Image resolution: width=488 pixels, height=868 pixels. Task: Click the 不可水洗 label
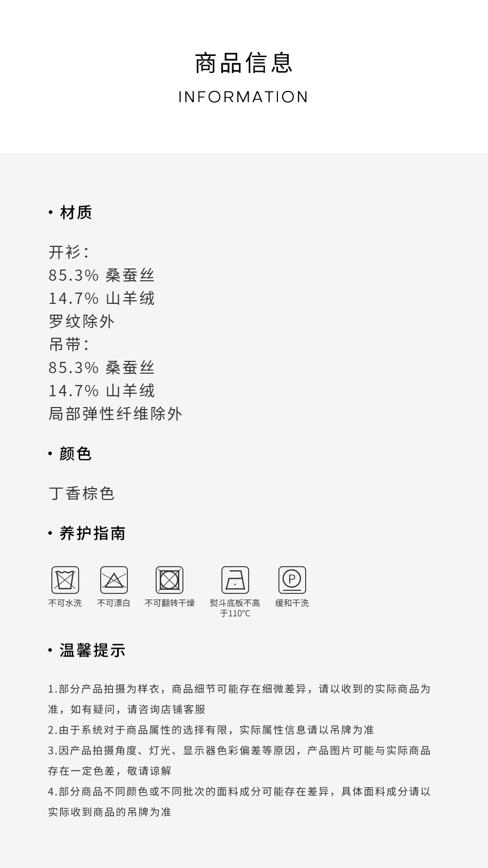(65, 603)
